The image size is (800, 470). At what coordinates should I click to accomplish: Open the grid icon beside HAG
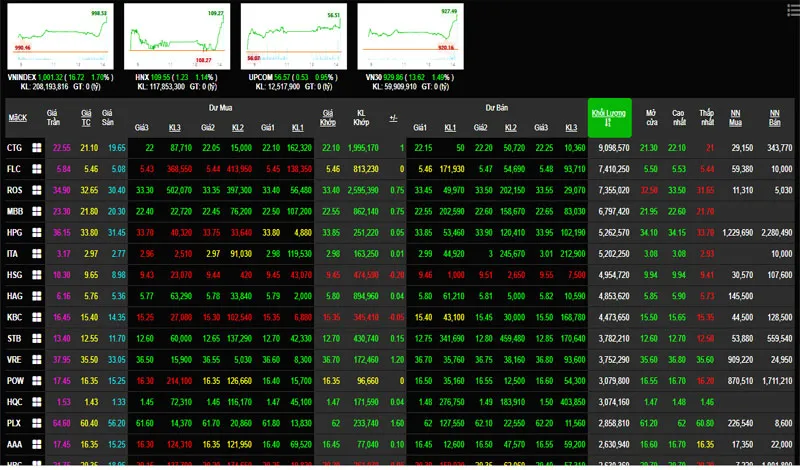click(x=37, y=296)
